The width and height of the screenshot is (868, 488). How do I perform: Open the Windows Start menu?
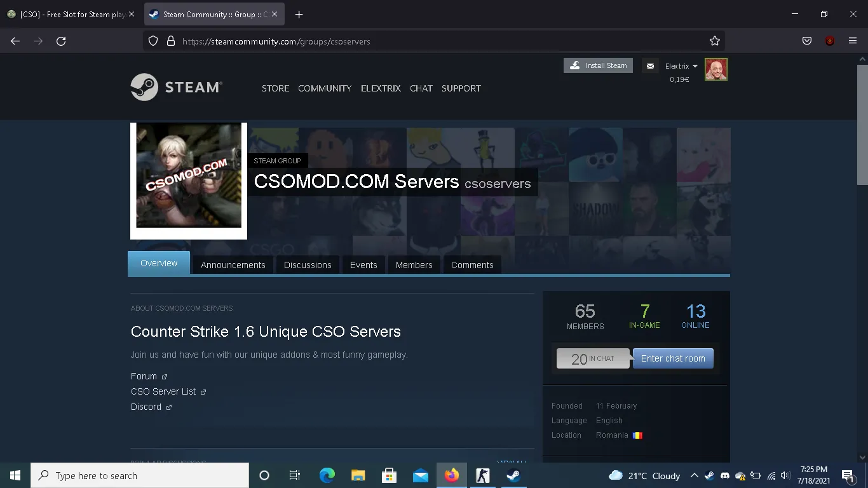tap(15, 475)
